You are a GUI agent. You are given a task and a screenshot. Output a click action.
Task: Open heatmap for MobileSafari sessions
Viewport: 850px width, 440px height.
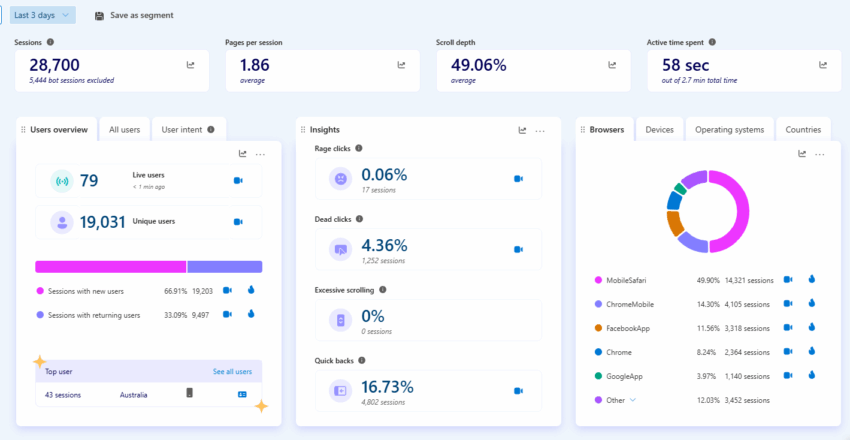click(x=811, y=280)
